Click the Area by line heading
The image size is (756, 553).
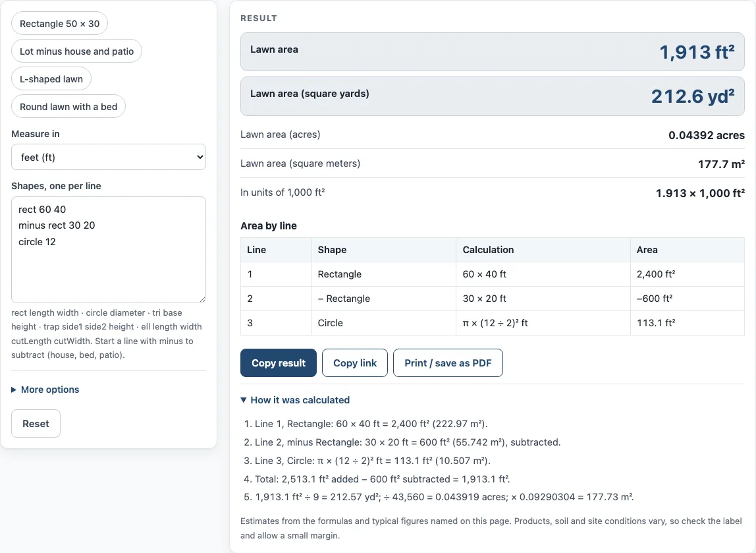269,226
